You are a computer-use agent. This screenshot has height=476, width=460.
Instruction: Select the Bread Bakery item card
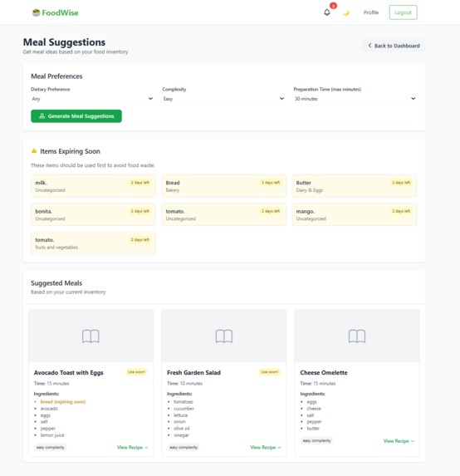(x=223, y=186)
